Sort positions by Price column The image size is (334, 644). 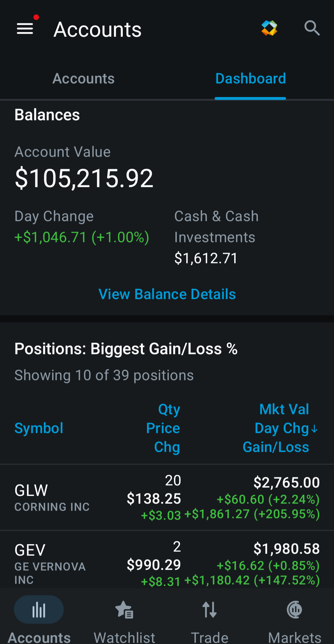tap(163, 428)
